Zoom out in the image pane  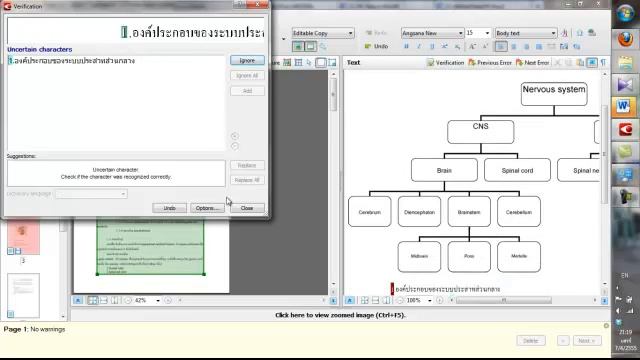point(128,300)
